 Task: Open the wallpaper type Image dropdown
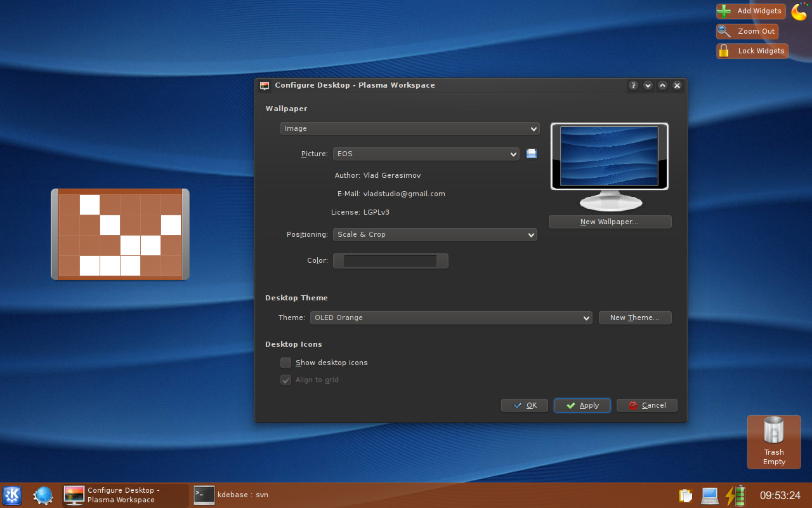tap(410, 128)
